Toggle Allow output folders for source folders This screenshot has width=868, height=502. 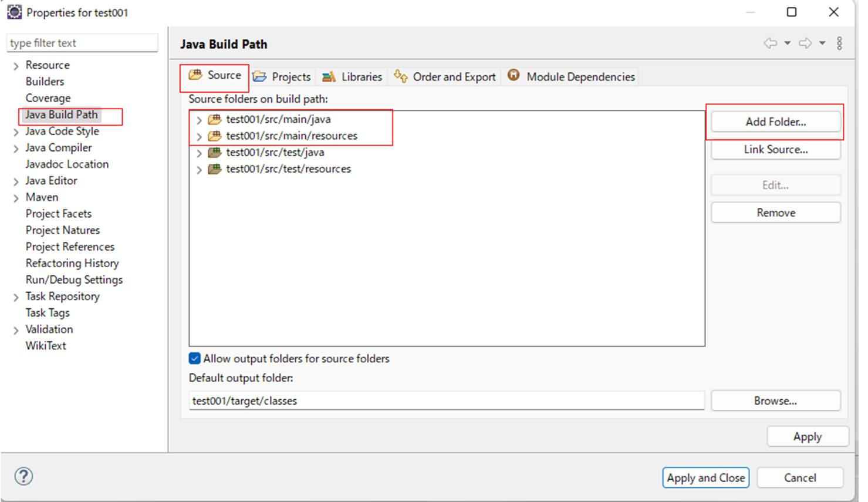(194, 358)
